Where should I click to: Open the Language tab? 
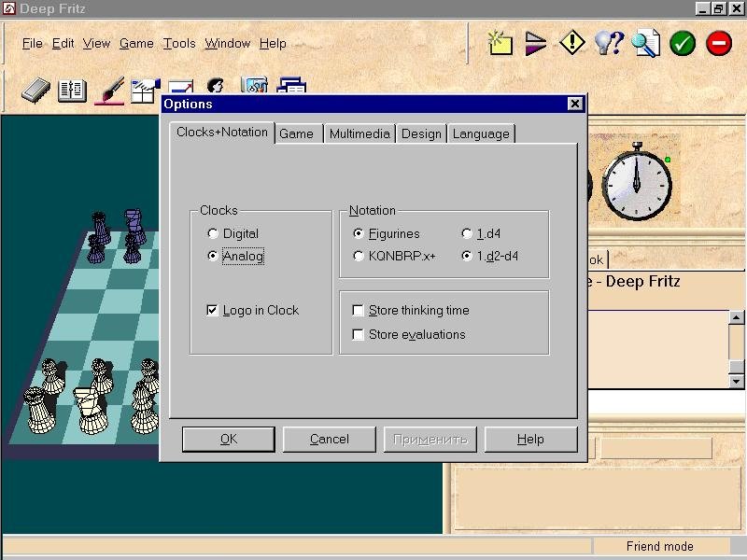click(481, 133)
